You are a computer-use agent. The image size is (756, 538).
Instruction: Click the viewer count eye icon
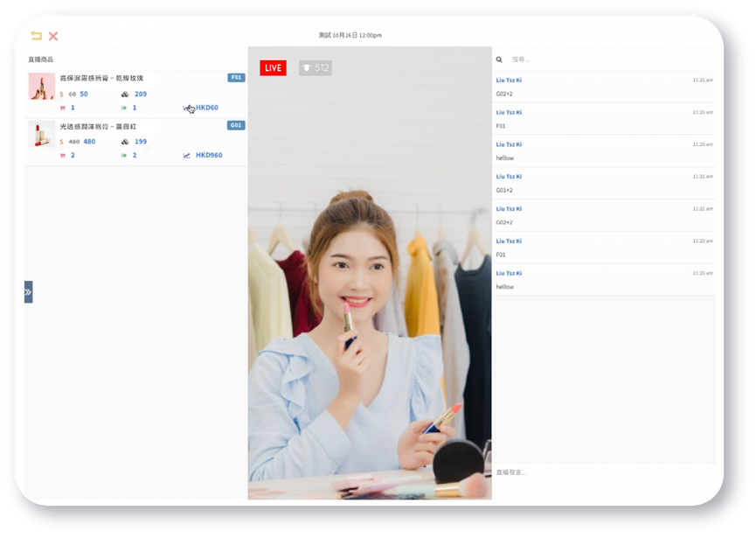[x=307, y=67]
